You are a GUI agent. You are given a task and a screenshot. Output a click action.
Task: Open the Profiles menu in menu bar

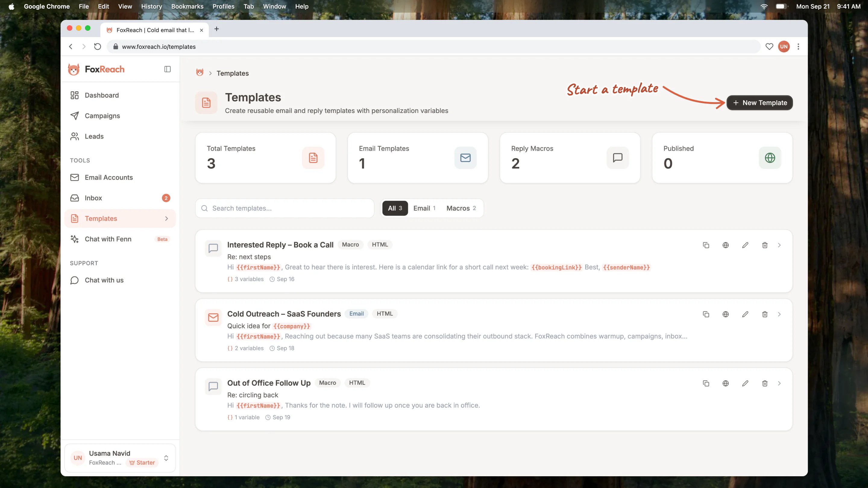tap(223, 6)
